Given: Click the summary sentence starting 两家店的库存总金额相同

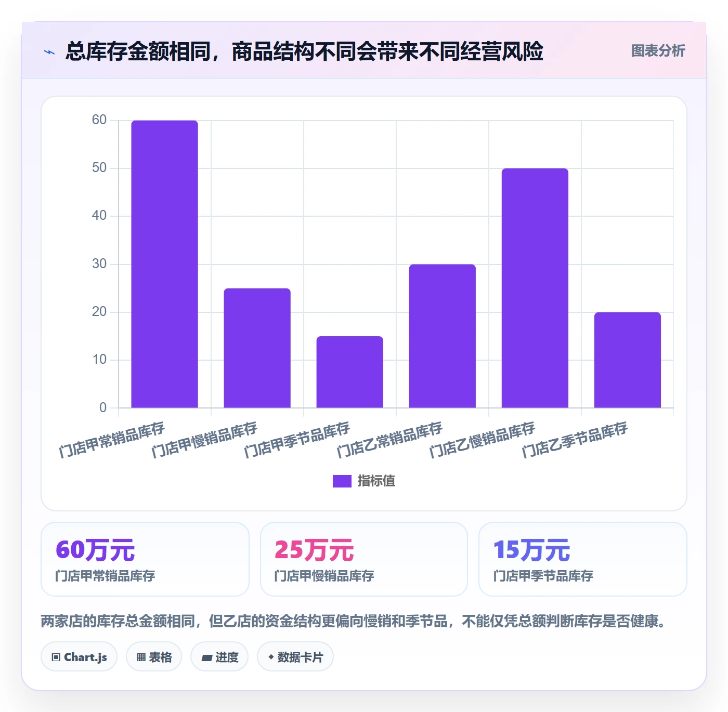Looking at the screenshot, I should point(354,621).
